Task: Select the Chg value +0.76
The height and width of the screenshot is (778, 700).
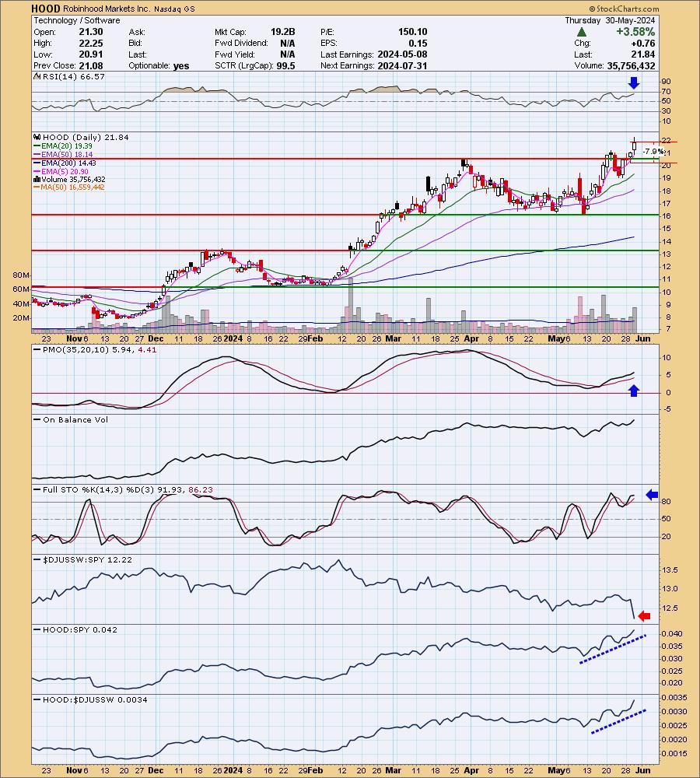Action: click(x=642, y=43)
